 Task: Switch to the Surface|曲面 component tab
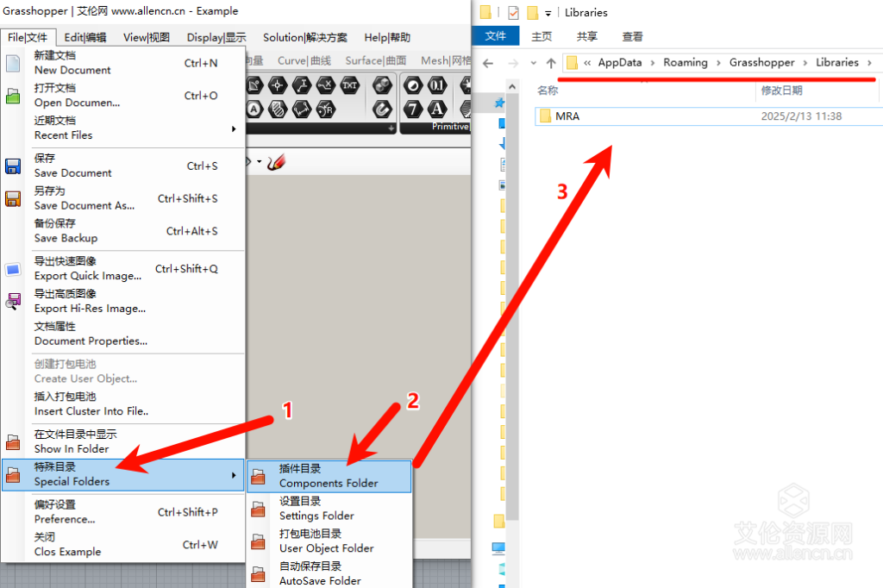[x=376, y=61]
